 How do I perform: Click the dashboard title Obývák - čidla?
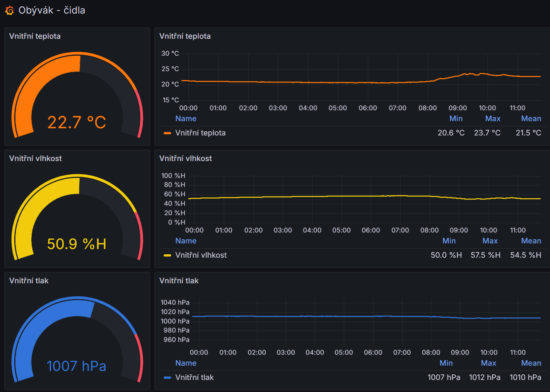pos(52,10)
